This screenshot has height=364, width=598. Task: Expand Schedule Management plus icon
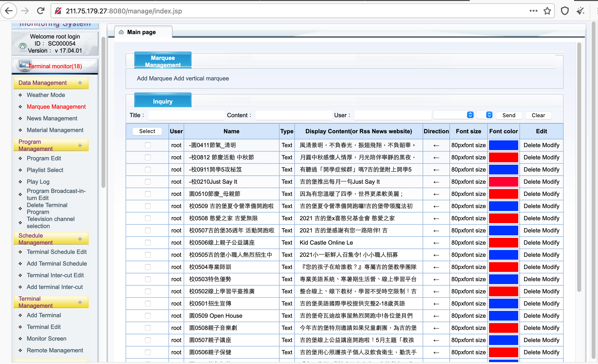(x=80, y=239)
